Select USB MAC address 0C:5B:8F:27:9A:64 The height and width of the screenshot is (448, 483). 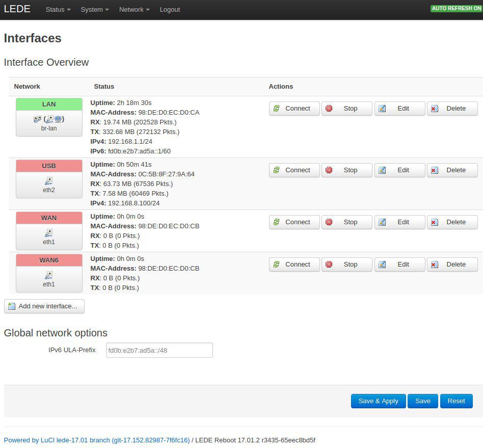click(x=166, y=174)
